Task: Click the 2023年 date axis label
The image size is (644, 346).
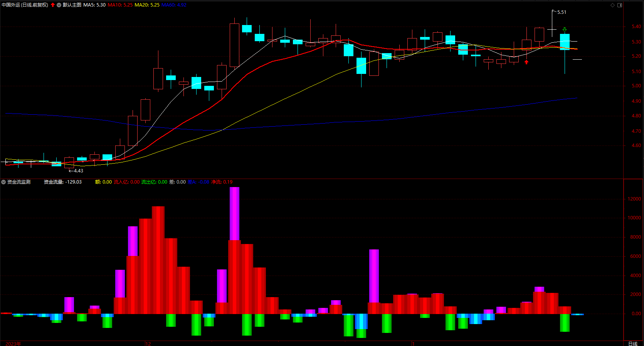Action: [13, 344]
